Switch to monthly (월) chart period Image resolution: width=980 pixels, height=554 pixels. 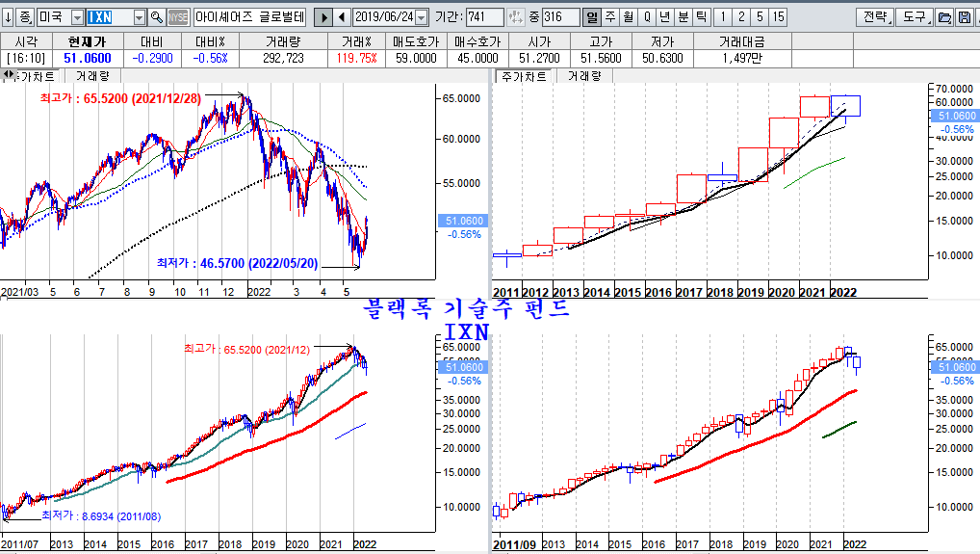coord(628,17)
